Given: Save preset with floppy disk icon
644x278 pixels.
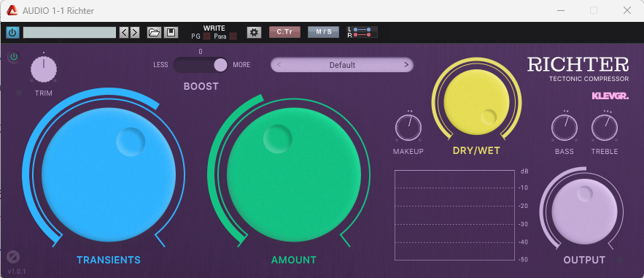Looking at the screenshot, I should [171, 32].
